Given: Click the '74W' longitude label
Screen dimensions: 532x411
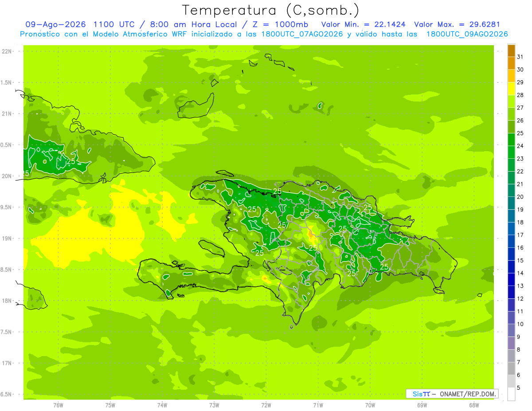Looking at the screenshot, I should click(162, 405).
